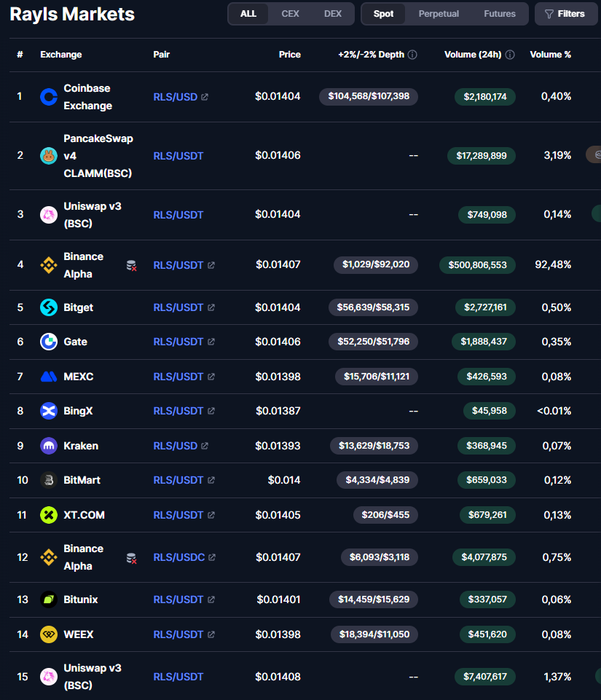Open the Filters panel
This screenshot has height=700, width=601.
pyautogui.click(x=566, y=13)
